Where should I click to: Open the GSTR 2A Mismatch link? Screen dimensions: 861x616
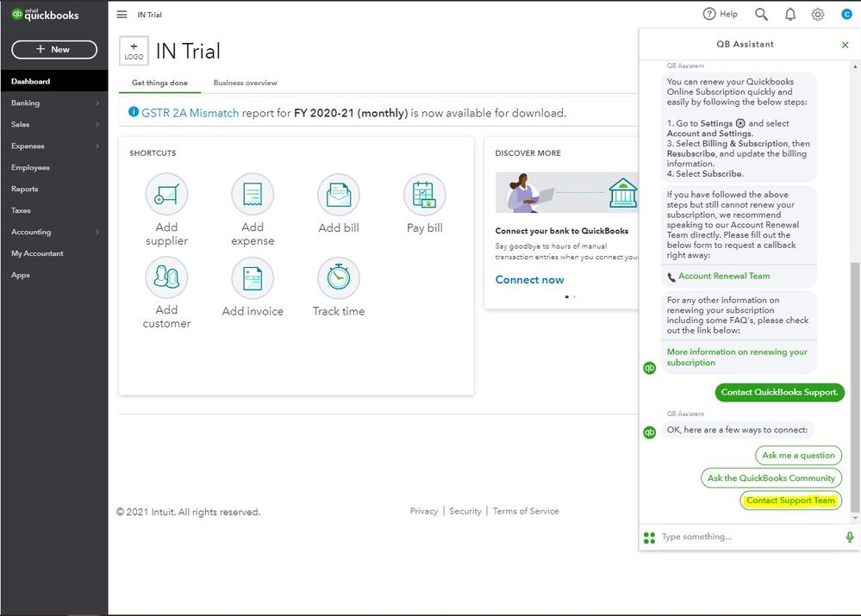[190, 113]
